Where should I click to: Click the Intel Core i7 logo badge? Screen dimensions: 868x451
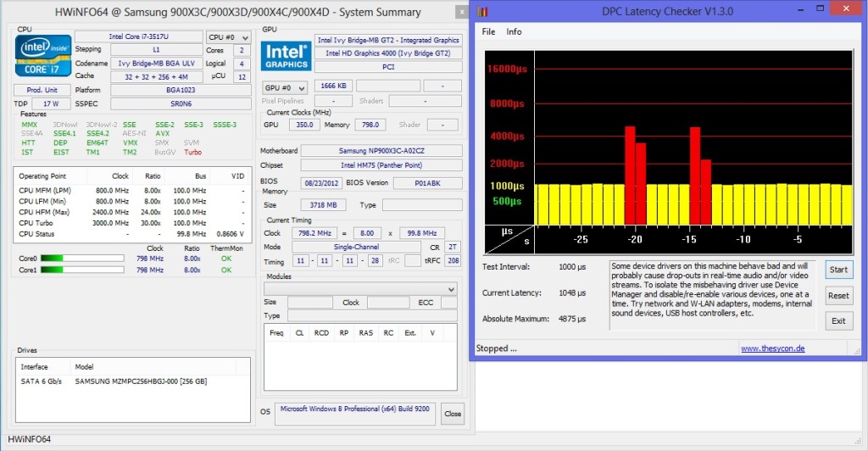pyautogui.click(x=42, y=55)
